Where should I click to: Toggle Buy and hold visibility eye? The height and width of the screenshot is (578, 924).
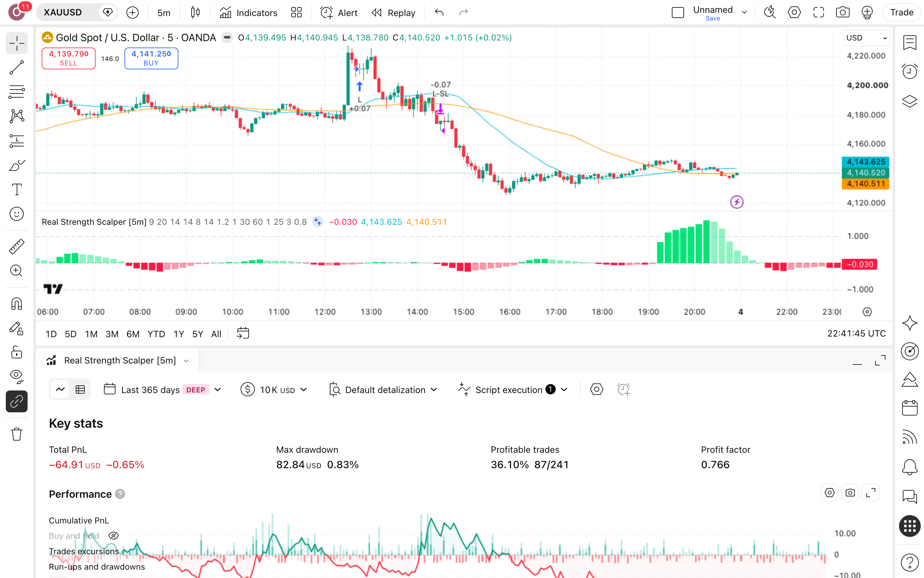pyautogui.click(x=113, y=536)
